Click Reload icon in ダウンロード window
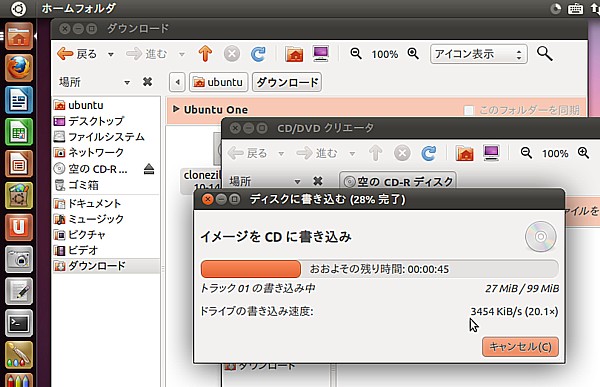 258,54
